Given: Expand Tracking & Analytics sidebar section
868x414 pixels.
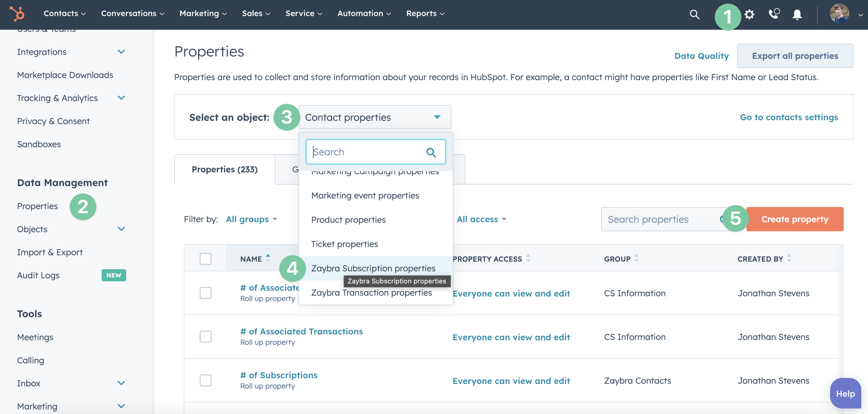Looking at the screenshot, I should click(121, 98).
